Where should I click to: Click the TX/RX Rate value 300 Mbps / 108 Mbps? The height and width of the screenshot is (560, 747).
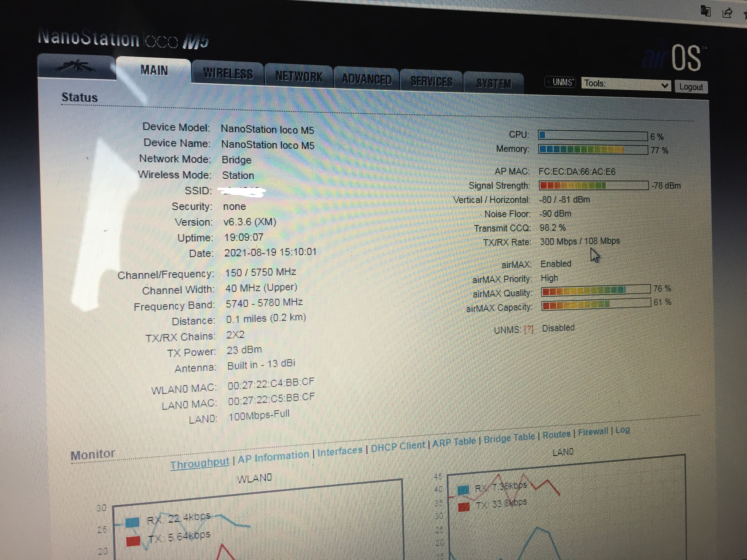[x=580, y=241]
